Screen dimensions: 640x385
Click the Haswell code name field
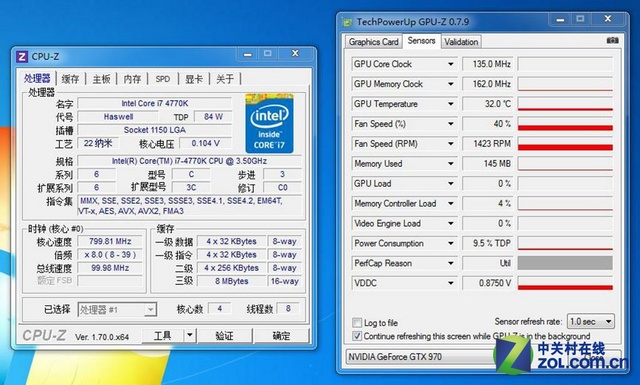[x=118, y=117]
